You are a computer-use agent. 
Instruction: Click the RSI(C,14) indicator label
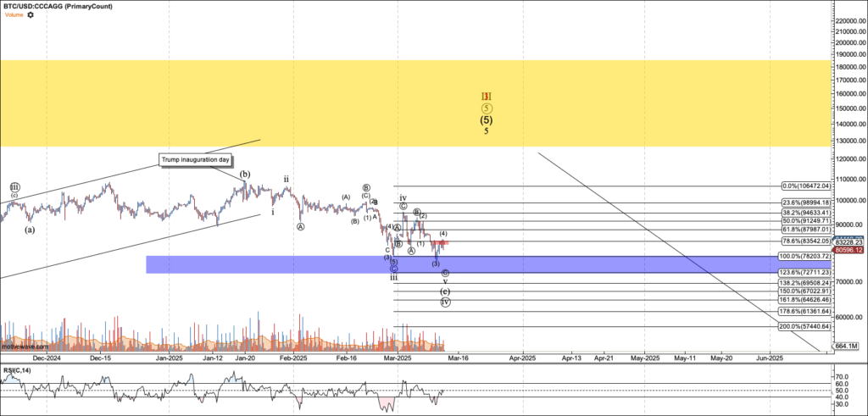tap(15, 369)
